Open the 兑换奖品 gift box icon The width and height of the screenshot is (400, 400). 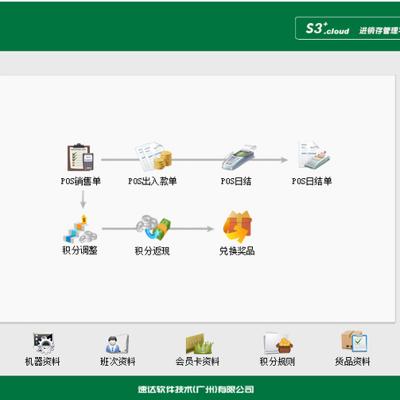[x=237, y=226]
